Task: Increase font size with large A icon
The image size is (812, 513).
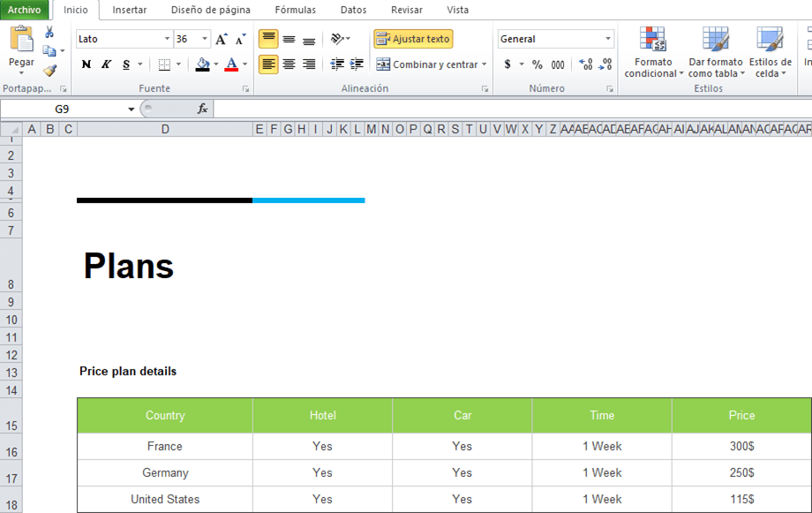Action: [222, 40]
